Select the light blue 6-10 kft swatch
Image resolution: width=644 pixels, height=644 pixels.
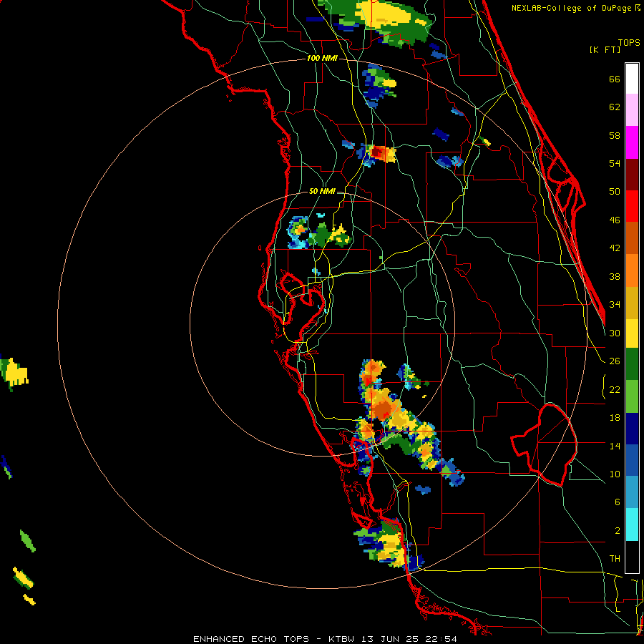pyautogui.click(x=632, y=493)
